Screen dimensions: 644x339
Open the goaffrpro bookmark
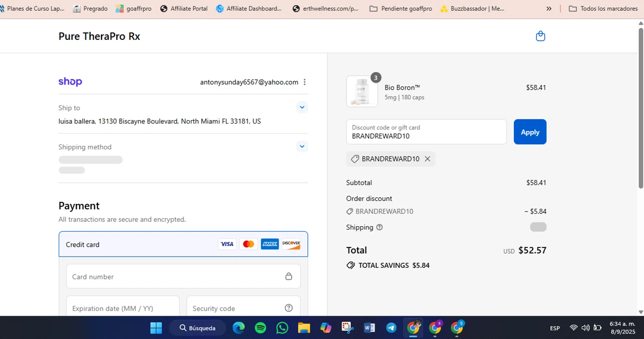click(x=134, y=9)
